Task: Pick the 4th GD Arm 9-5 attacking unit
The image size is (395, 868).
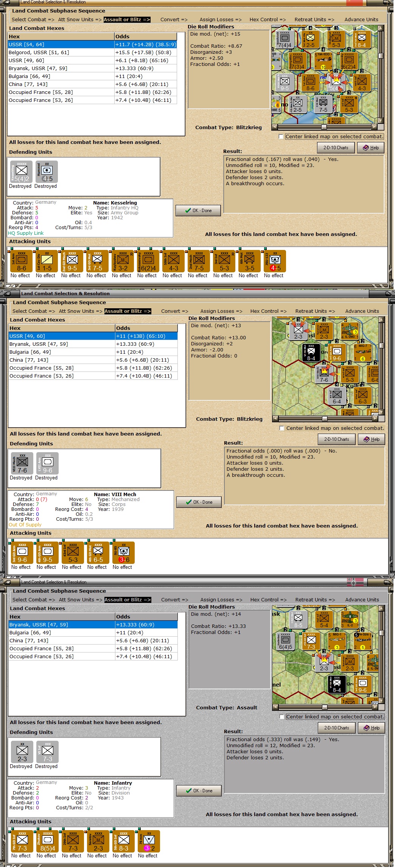Action: tap(48, 553)
